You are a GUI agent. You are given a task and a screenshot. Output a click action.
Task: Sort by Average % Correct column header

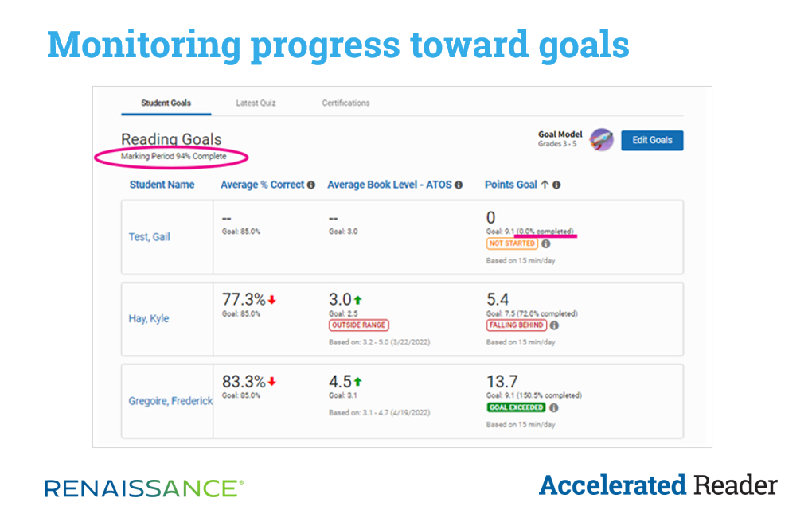[x=263, y=185]
